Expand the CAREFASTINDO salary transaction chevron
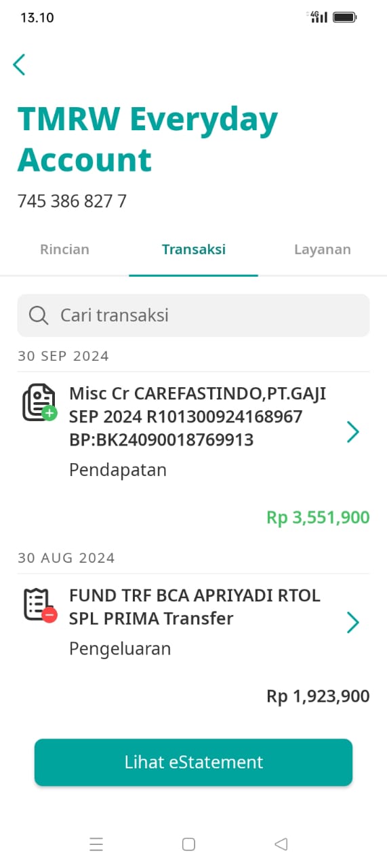 point(352,432)
